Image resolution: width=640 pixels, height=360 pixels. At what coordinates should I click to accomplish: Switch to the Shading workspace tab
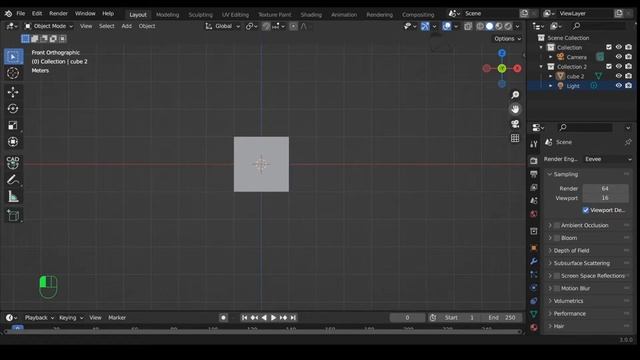pos(311,15)
